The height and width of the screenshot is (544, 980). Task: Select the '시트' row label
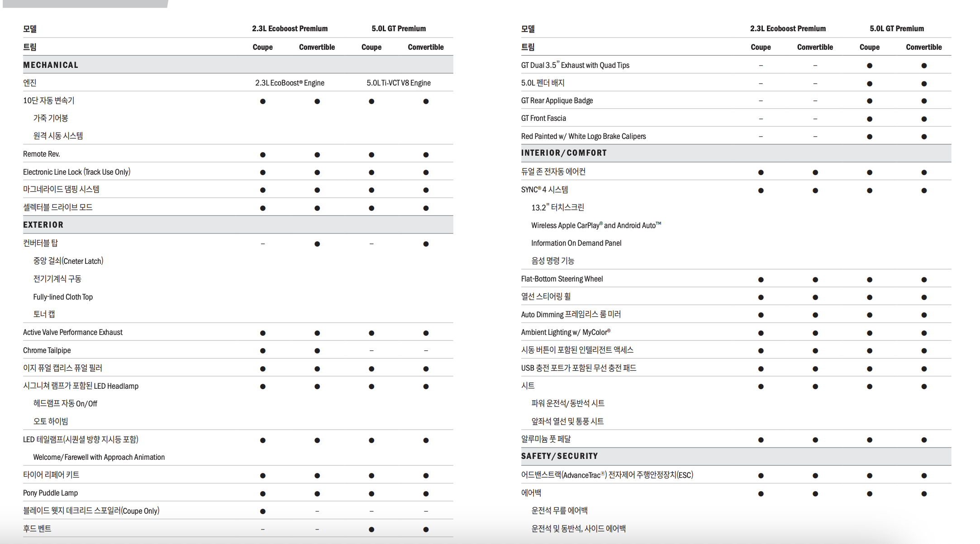coord(528,386)
